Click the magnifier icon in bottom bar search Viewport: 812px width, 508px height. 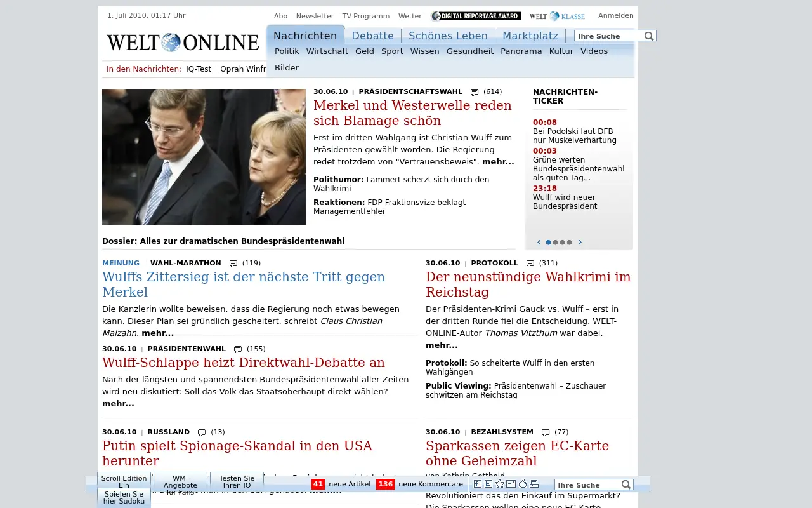626,485
